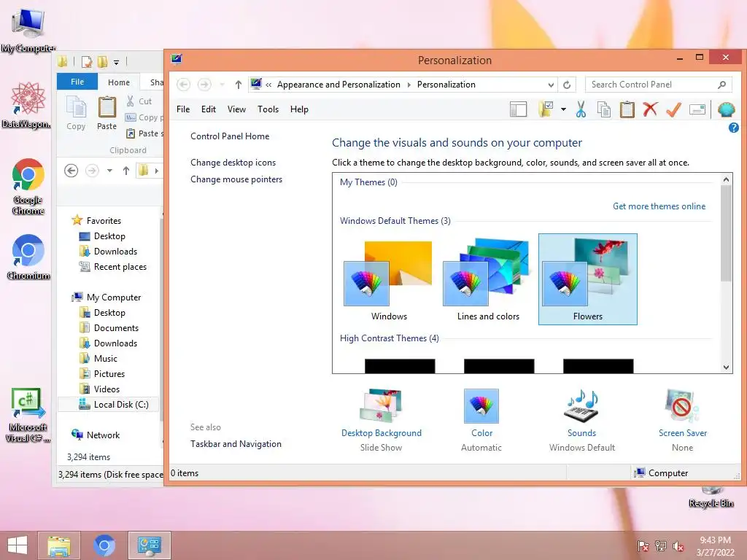Click the Search Control Panel field
Viewport: 747px width, 560px height.
(659, 85)
